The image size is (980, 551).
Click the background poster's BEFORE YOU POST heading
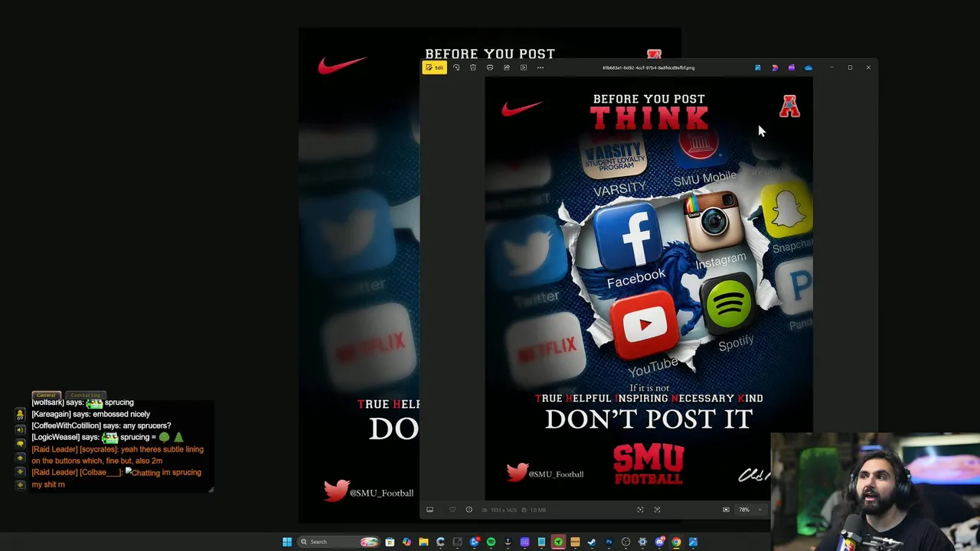tap(490, 54)
